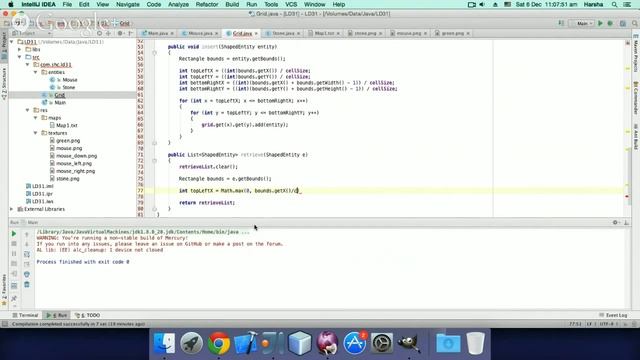Open Favorites side tool window
Viewport: 640px width, 360px height.
click(x=4, y=290)
